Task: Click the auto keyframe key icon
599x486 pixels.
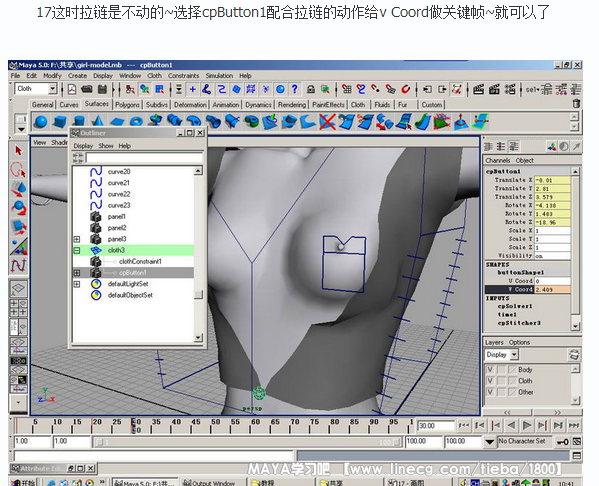Action: coord(563,442)
